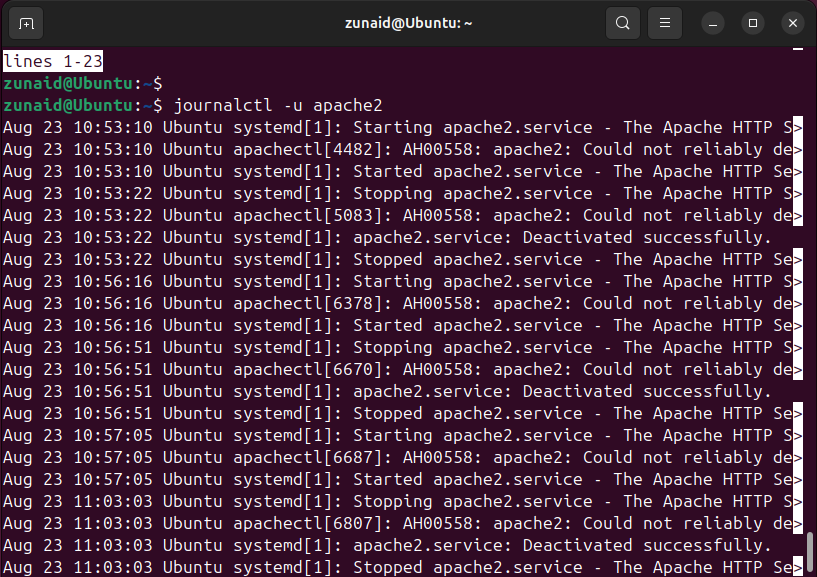Click log line with apachectl[6687]
Image resolution: width=817 pixels, height=577 pixels.
403,458
